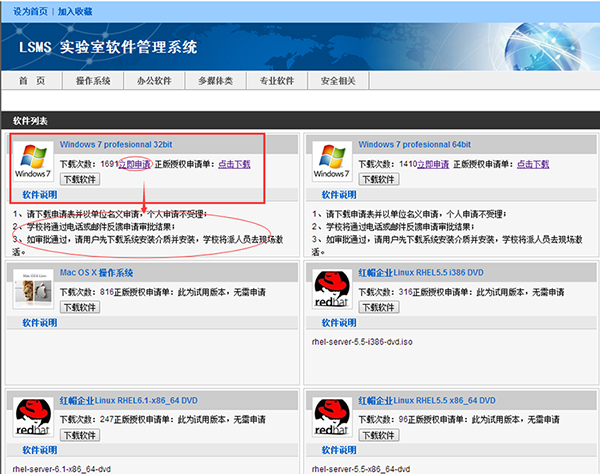Click 下载软件 button for RHEL6.1-x86_64 DVD
The width and height of the screenshot is (600, 474).
[x=80, y=435]
